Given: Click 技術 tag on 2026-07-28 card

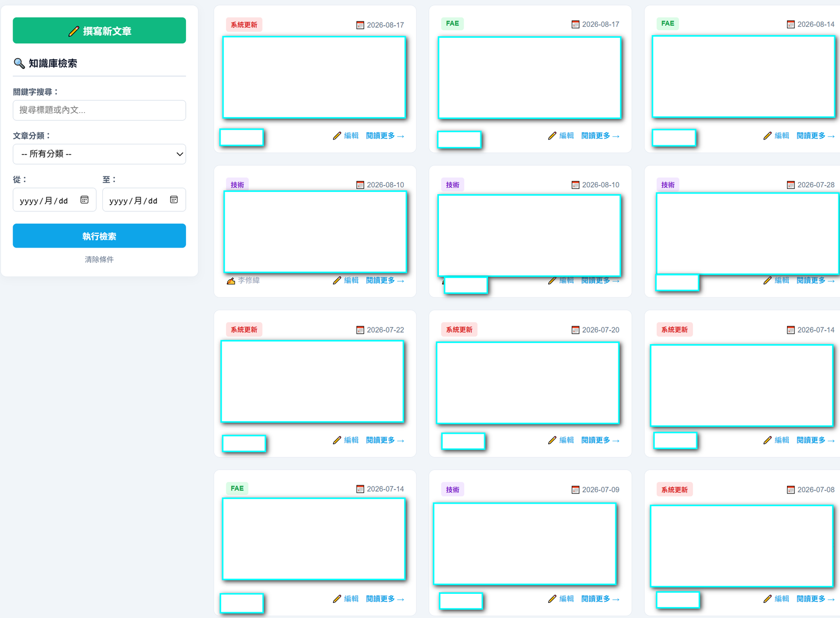Looking at the screenshot, I should coord(668,185).
